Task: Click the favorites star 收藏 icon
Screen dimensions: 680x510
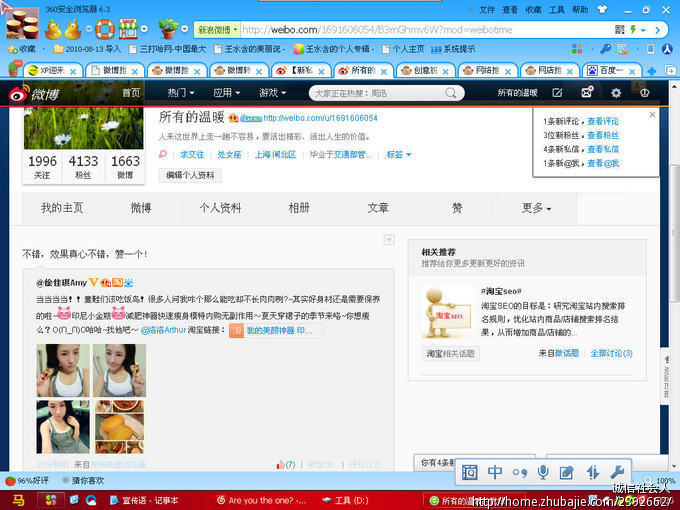Action: [22, 49]
